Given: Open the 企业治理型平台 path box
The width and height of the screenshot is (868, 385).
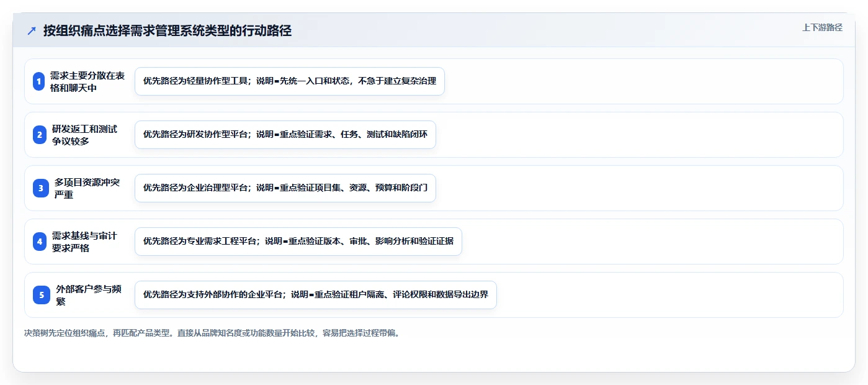Looking at the screenshot, I should pyautogui.click(x=285, y=188).
